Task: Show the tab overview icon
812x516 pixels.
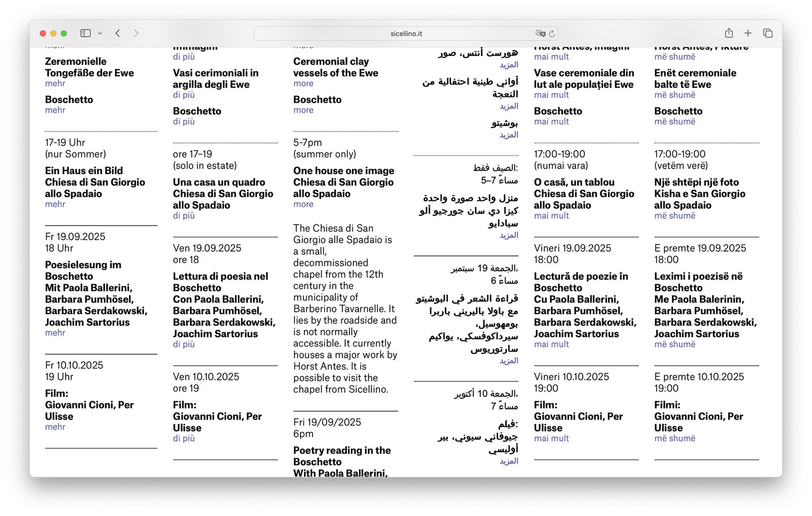Action: (767, 33)
